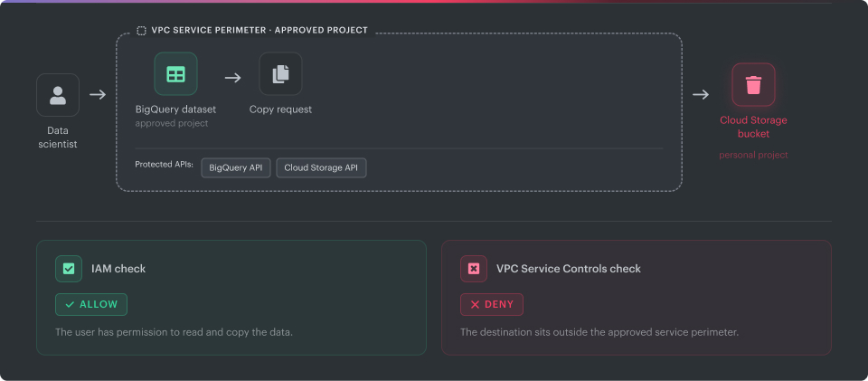Viewport: 868px width, 381px height.
Task: Click the red VPC Service Controls X icon
Action: 473,269
